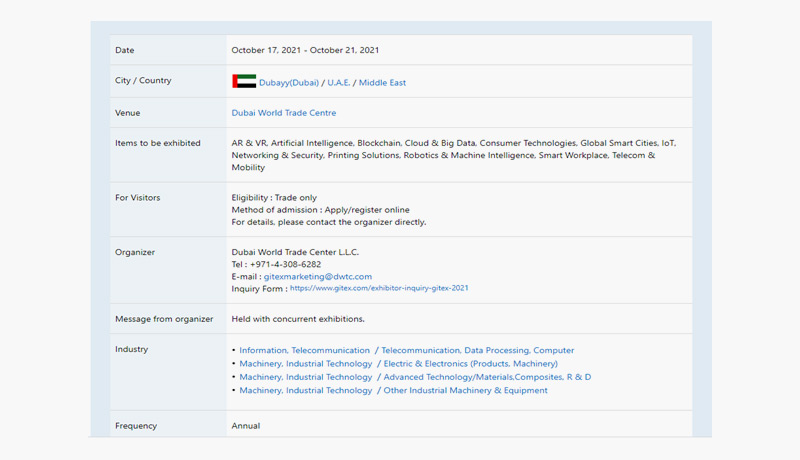Image resolution: width=800 pixels, height=460 pixels.
Task: Click the Annual frequency value
Action: tap(246, 426)
